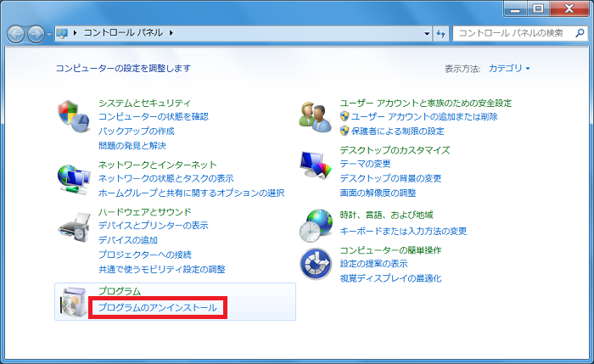Select プログラムのアンインストール link
The width and height of the screenshot is (594, 364).
(158, 307)
